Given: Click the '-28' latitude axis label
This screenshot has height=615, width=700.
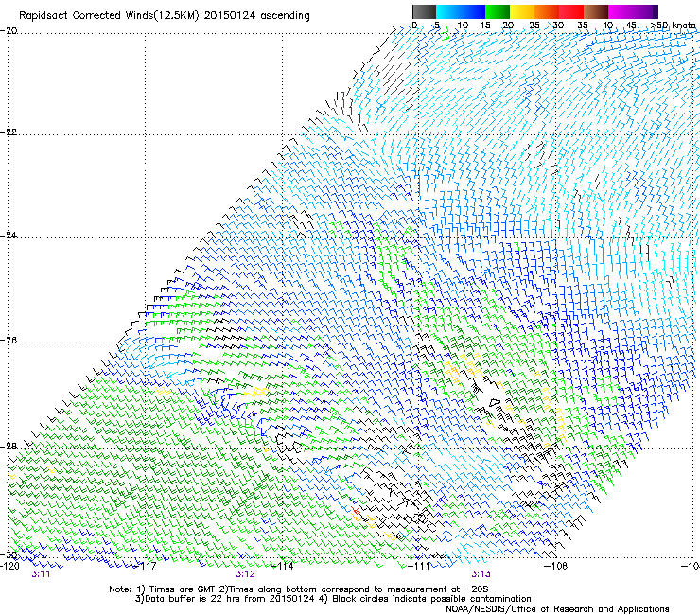Looking at the screenshot, I should tap(9, 446).
